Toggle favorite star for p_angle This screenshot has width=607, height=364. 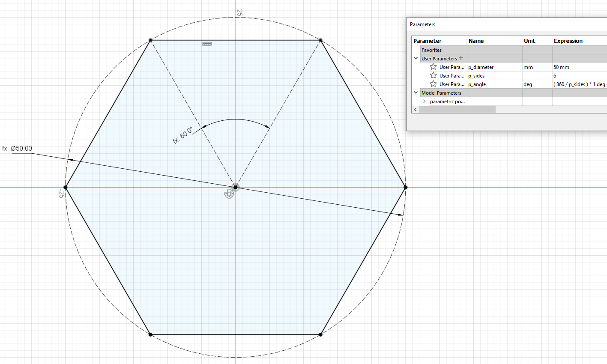[433, 84]
